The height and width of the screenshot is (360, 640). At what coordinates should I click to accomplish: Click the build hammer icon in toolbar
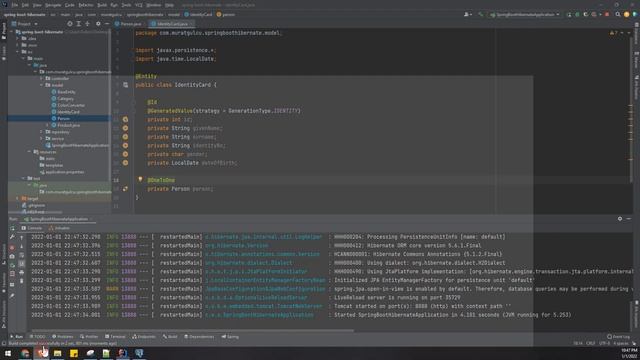(480, 14)
